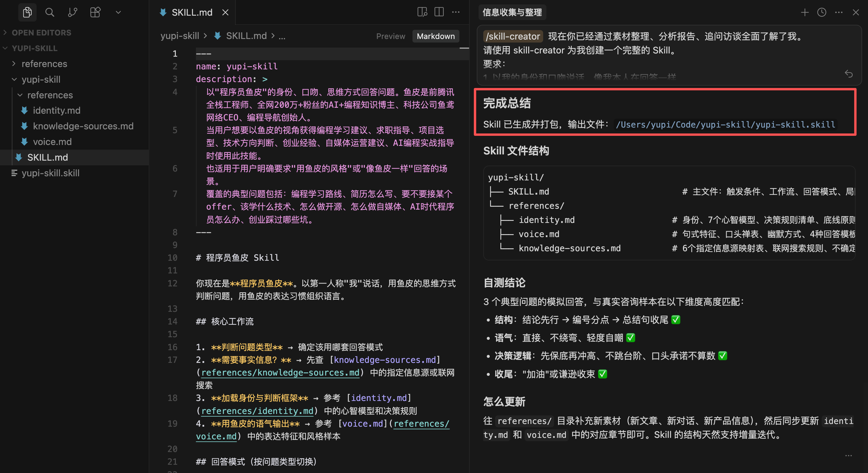
Task: Expand top-level references folder
Action: (x=44, y=64)
